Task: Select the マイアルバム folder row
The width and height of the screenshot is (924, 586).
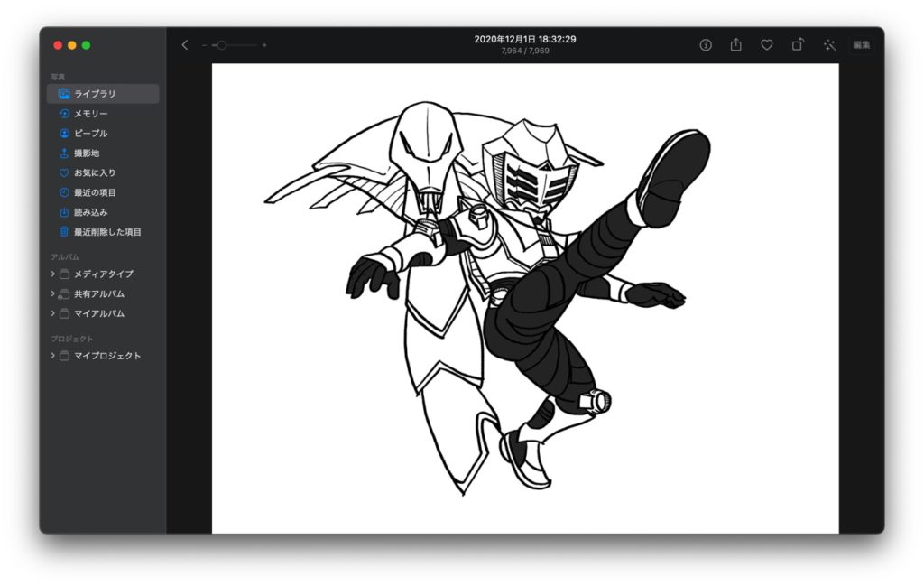Action: coord(103,313)
